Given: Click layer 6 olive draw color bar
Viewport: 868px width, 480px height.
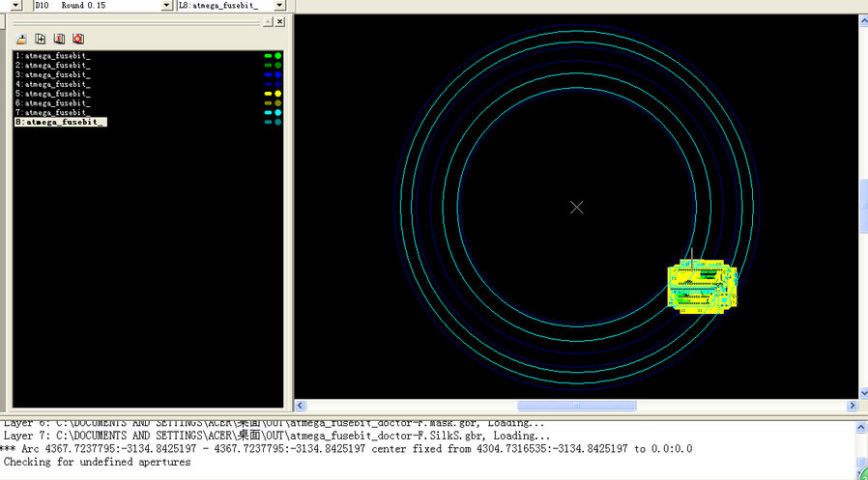Looking at the screenshot, I should (269, 102).
